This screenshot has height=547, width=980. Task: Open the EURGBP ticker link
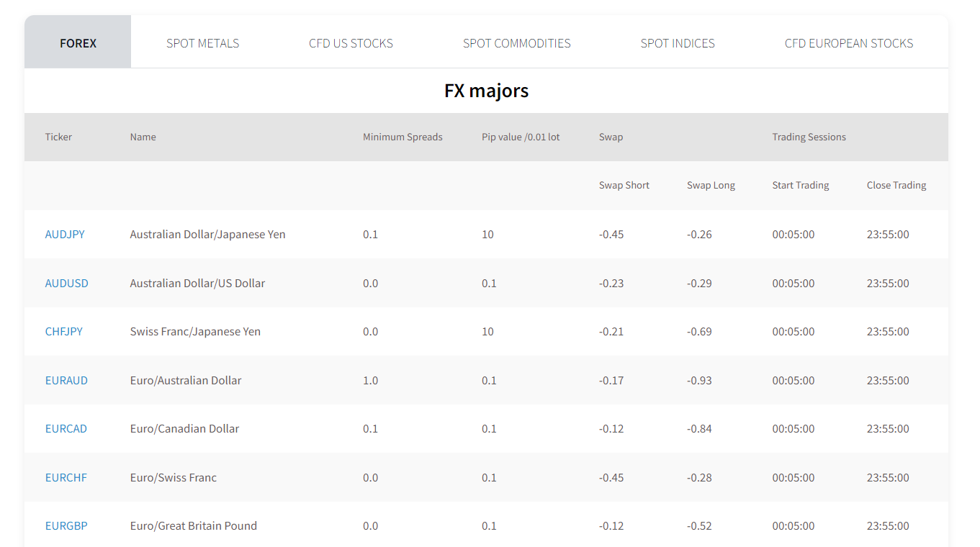66,526
